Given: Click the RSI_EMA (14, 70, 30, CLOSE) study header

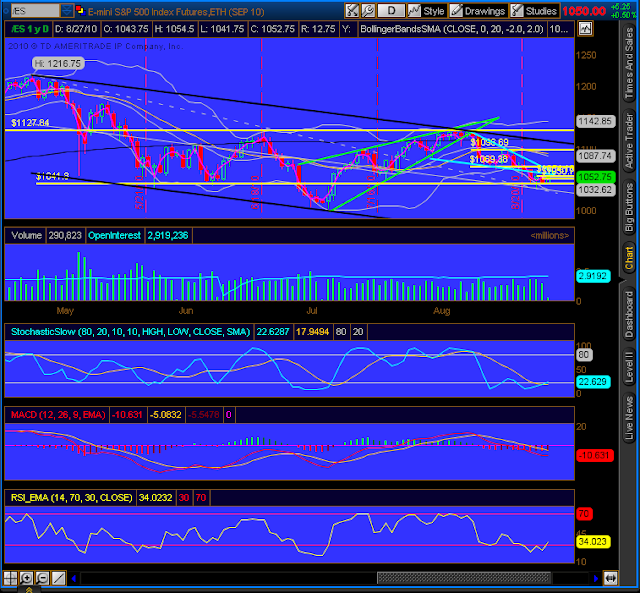Looking at the screenshot, I should click(x=71, y=498).
